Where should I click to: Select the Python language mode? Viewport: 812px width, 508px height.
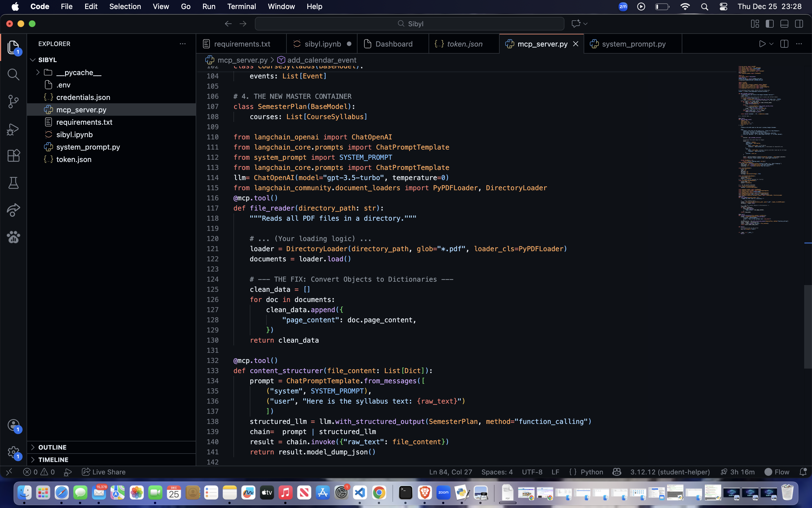pos(592,472)
